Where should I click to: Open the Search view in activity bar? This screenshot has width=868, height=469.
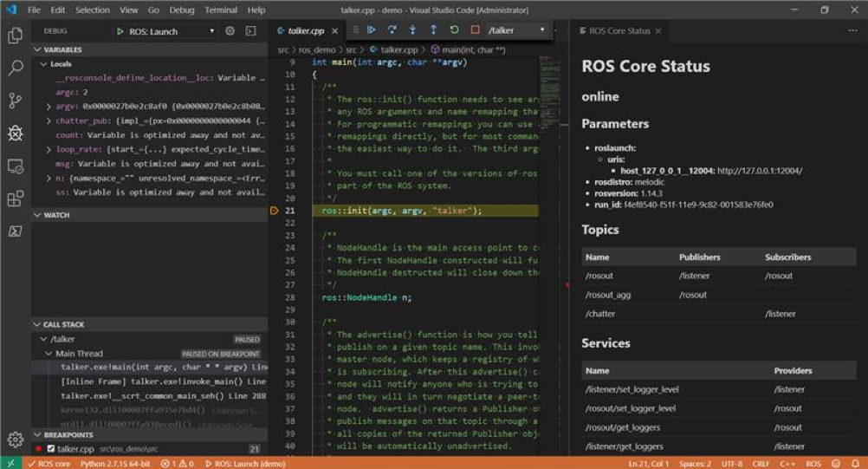pos(15,68)
